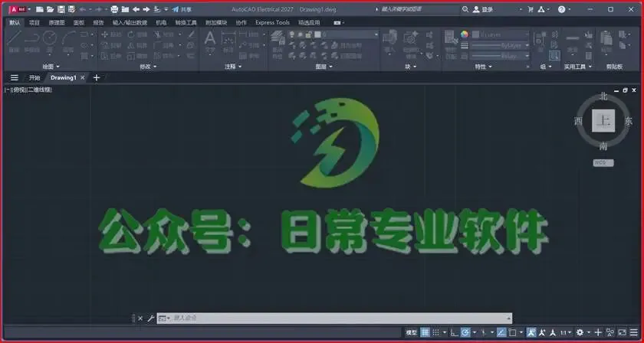
Task: Toggle polar tracking in status bar
Action: [x=466, y=332]
